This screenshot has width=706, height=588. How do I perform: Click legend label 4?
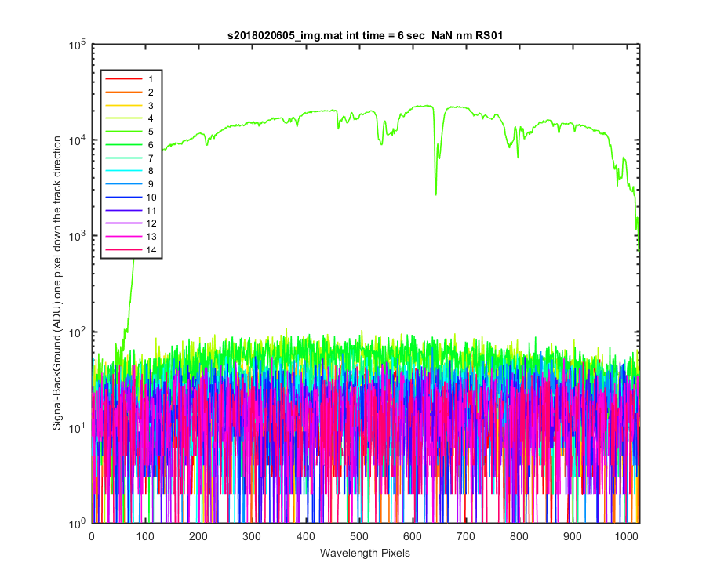(151, 118)
